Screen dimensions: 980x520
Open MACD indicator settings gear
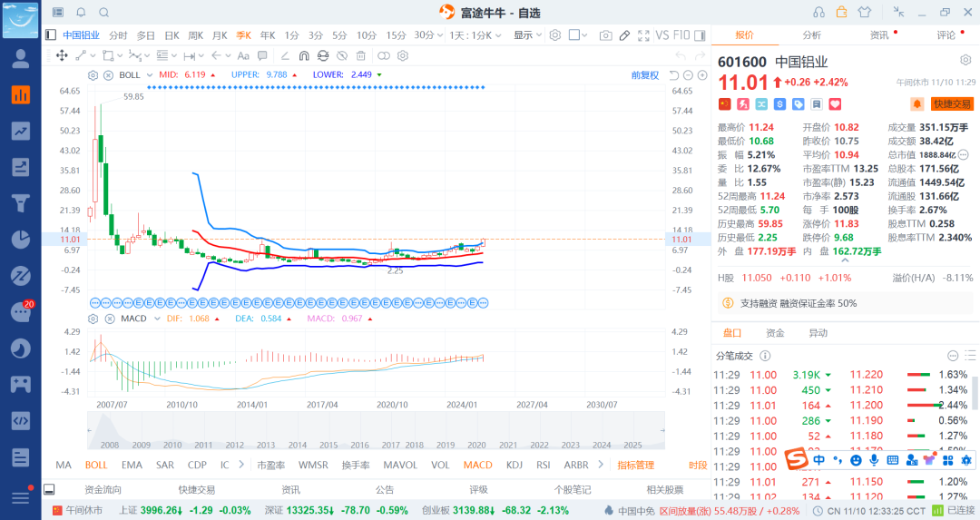(93, 319)
